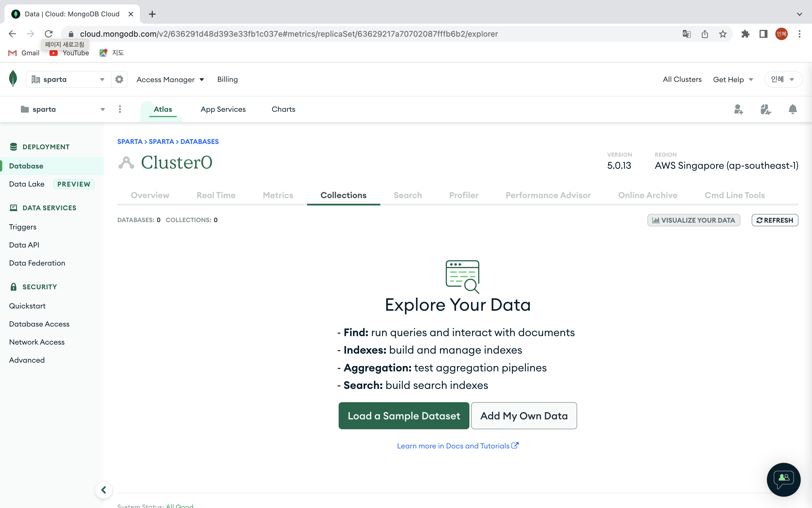Open the Real Time tab
Screen dimensions: 812x508
[216, 195]
